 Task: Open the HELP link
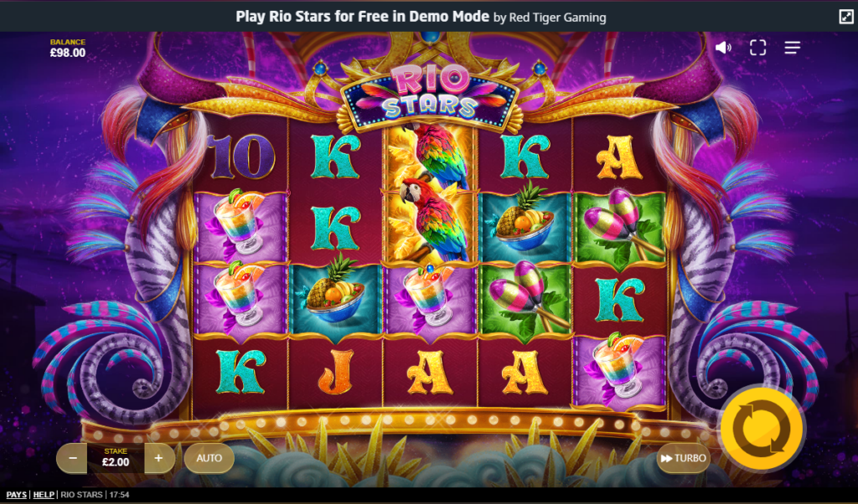coord(44,495)
